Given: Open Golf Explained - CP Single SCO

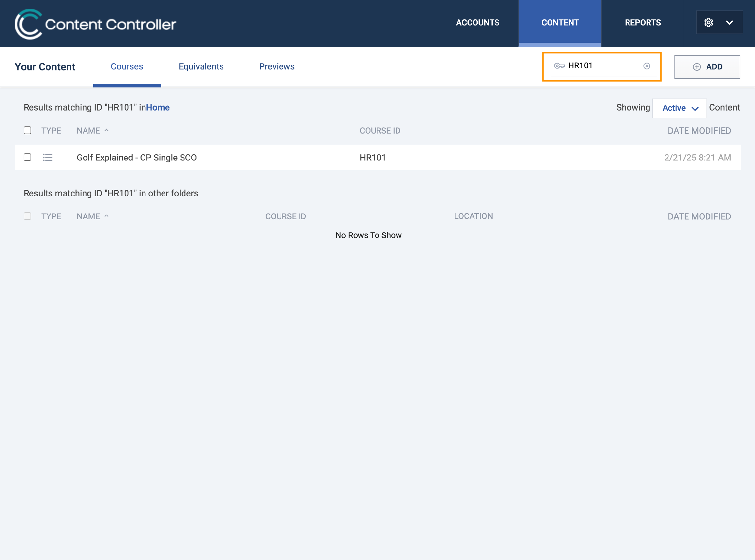Looking at the screenshot, I should 137,157.
